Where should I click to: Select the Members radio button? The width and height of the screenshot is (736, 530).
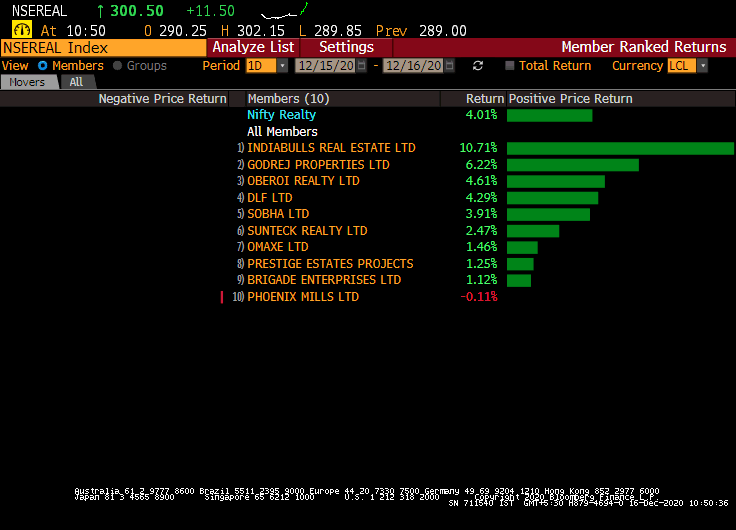coord(43,66)
